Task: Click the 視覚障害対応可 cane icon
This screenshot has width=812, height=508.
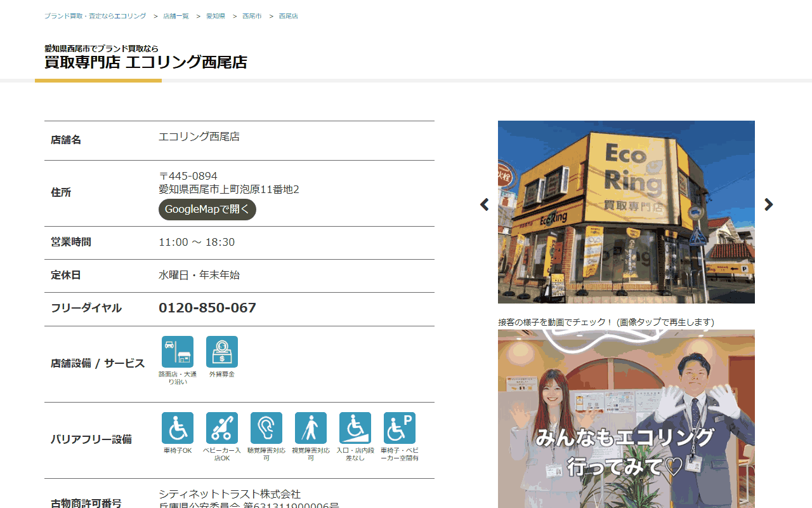Action: pos(311,428)
